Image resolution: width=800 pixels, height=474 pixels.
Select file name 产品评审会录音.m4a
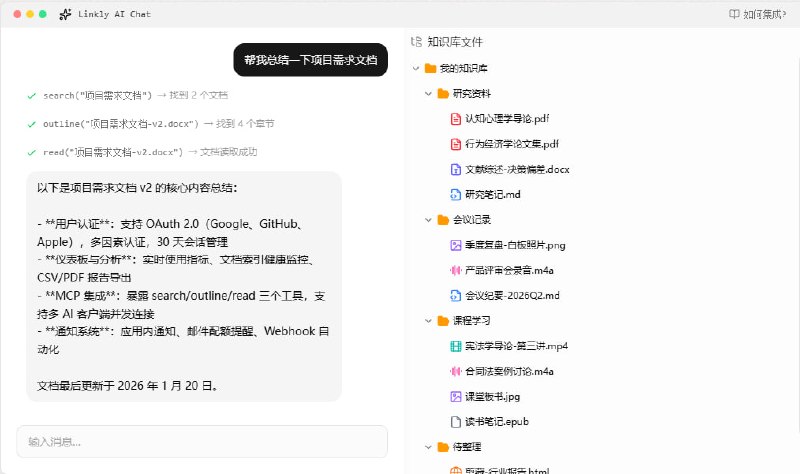[509, 270]
